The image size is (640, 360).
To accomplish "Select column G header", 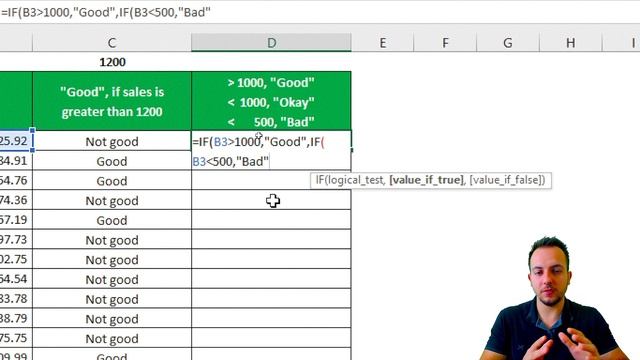I will (508, 42).
